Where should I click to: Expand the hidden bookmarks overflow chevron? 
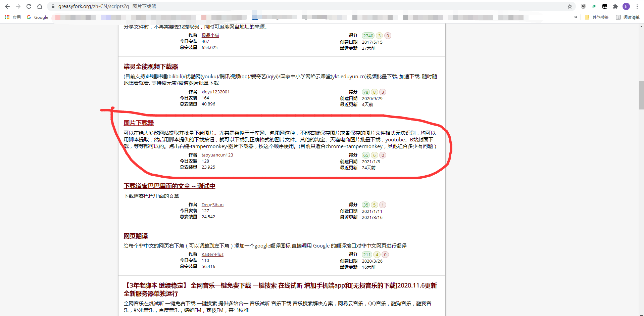point(576,17)
